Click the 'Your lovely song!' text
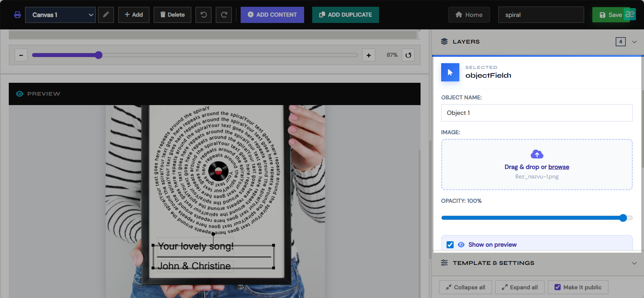Screen dimensions: 644x298 tap(196, 246)
